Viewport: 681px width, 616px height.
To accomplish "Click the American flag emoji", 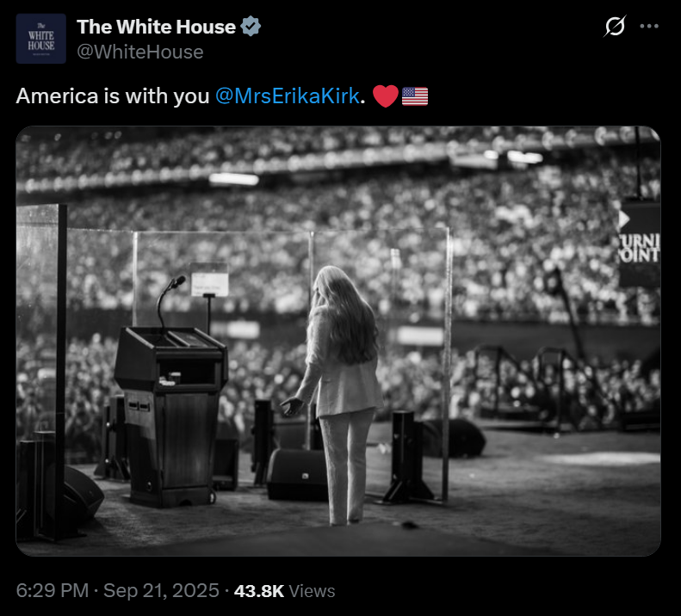I will [415, 96].
